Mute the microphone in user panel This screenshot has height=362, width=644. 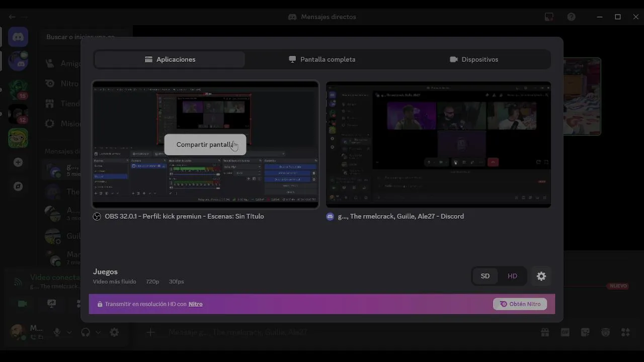[57, 332]
